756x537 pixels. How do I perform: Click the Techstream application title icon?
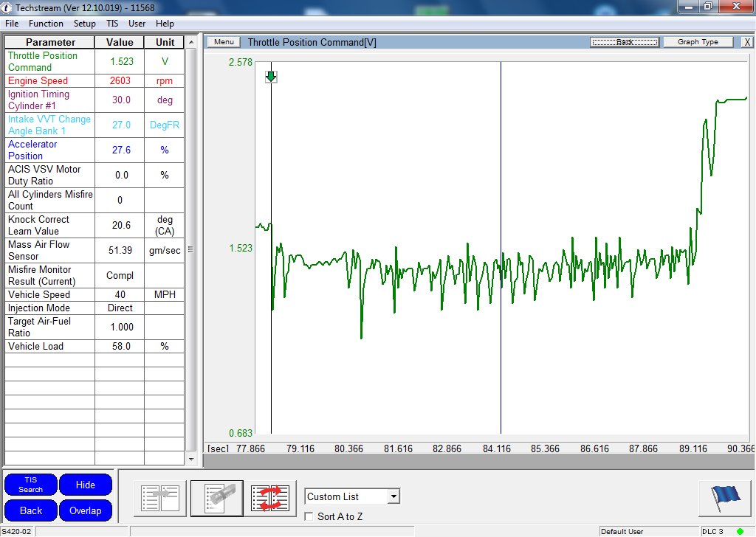click(x=6, y=7)
